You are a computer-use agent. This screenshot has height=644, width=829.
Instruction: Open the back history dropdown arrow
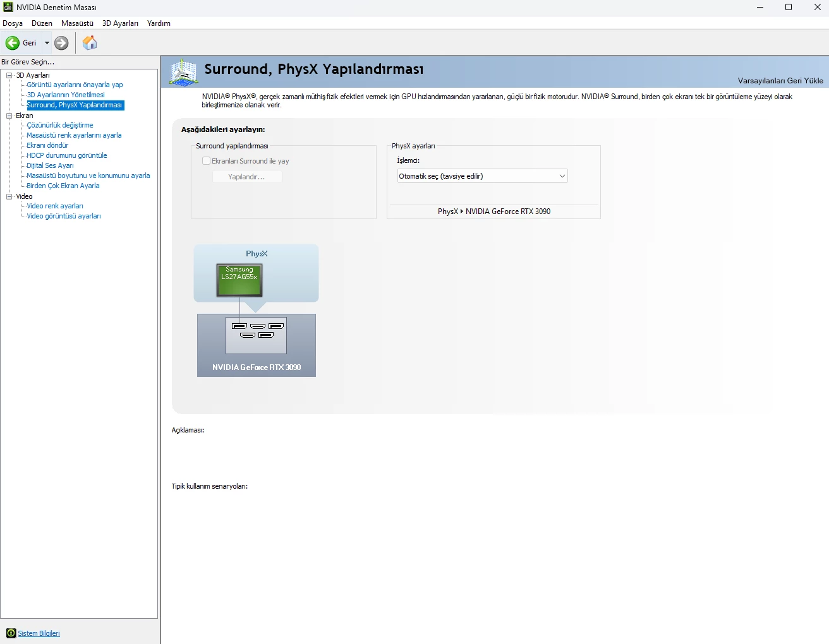[x=47, y=43]
